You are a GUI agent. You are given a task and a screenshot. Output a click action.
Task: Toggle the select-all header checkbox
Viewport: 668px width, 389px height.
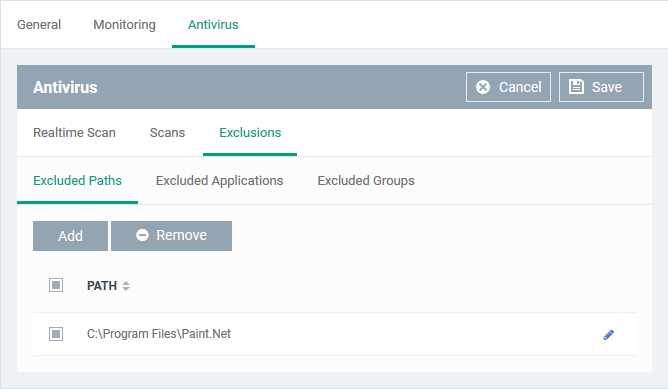[56, 285]
